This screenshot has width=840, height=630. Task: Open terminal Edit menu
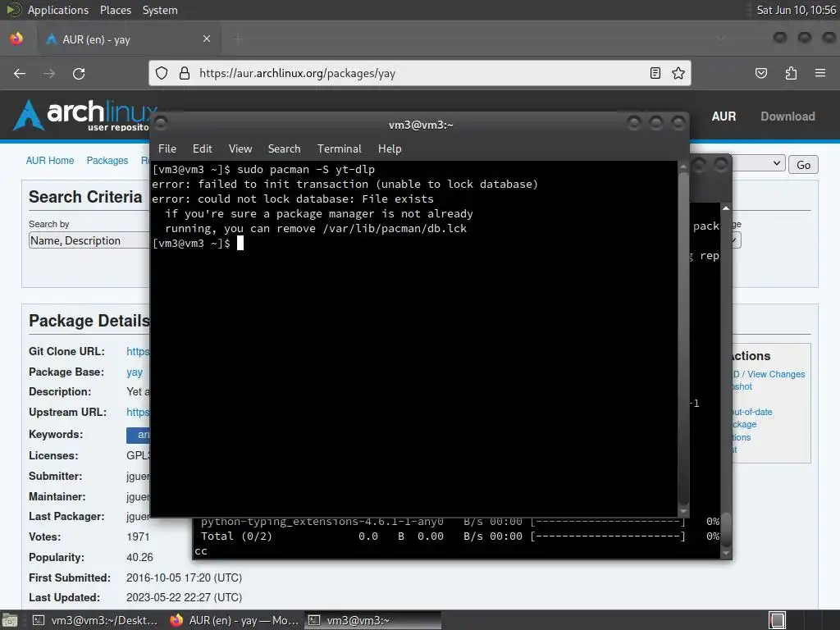coord(203,149)
